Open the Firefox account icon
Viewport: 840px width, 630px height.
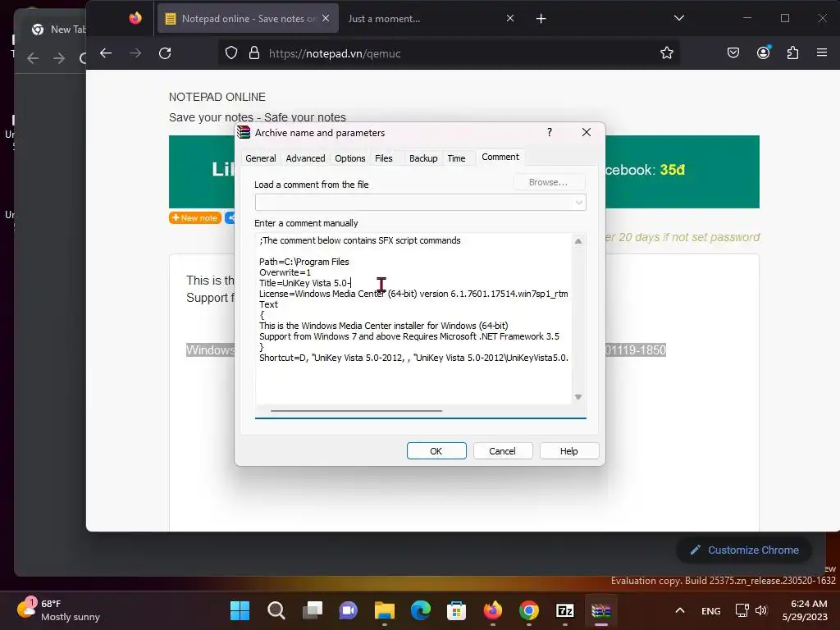point(764,52)
